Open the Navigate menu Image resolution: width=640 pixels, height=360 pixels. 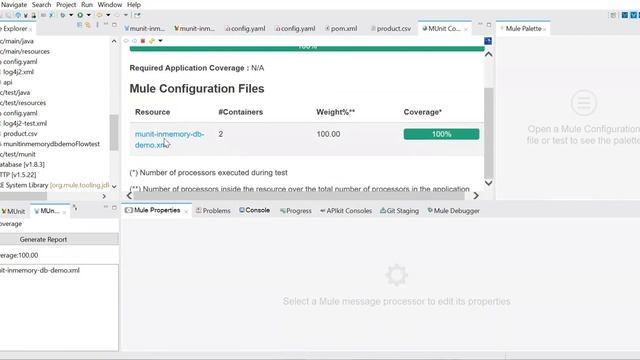13,5
